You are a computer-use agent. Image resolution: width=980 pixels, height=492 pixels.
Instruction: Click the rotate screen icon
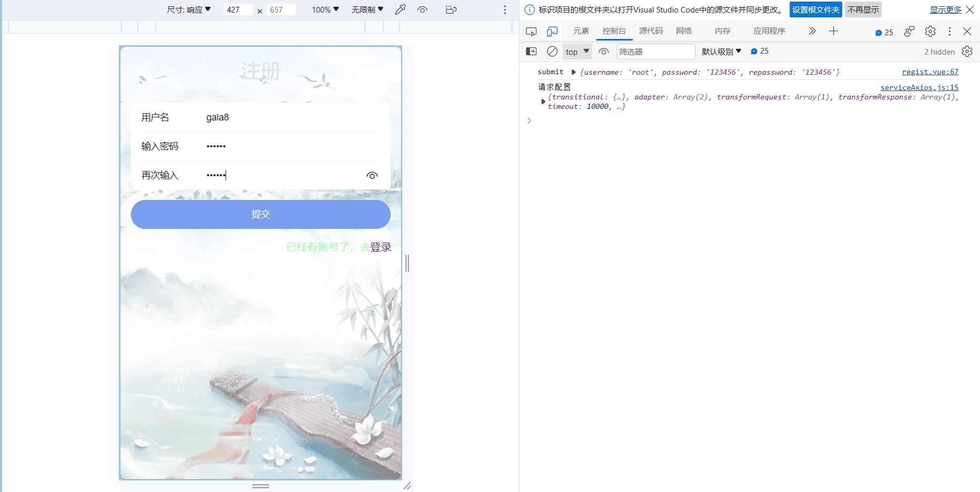[x=451, y=10]
